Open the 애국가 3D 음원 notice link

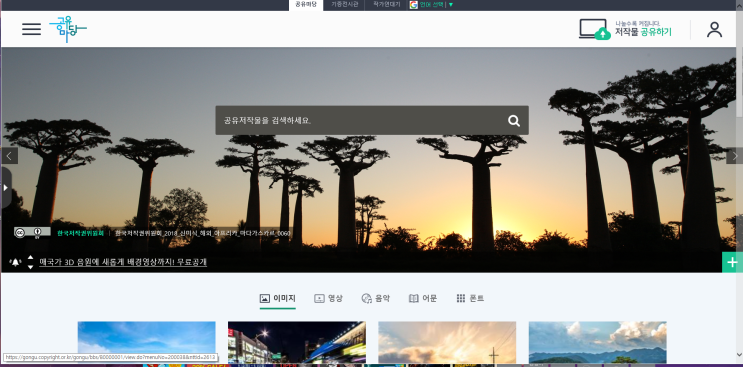[x=123, y=262]
